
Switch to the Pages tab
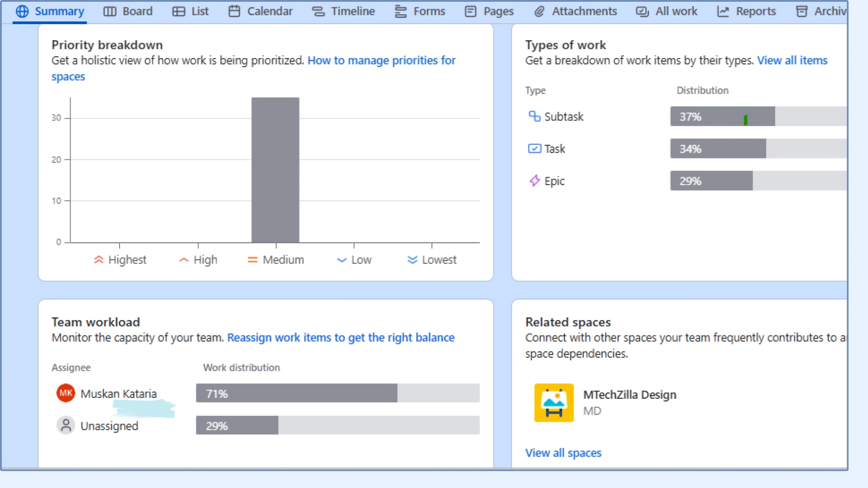pyautogui.click(x=489, y=11)
